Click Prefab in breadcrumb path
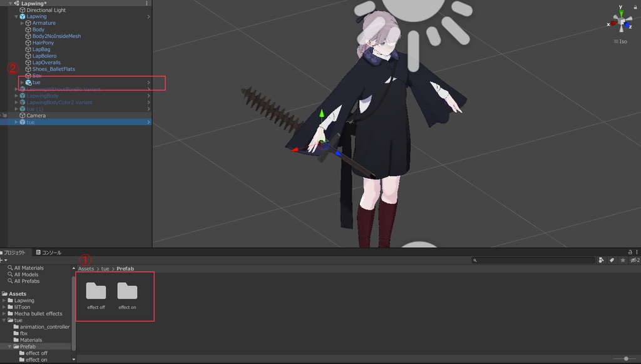 coord(125,268)
